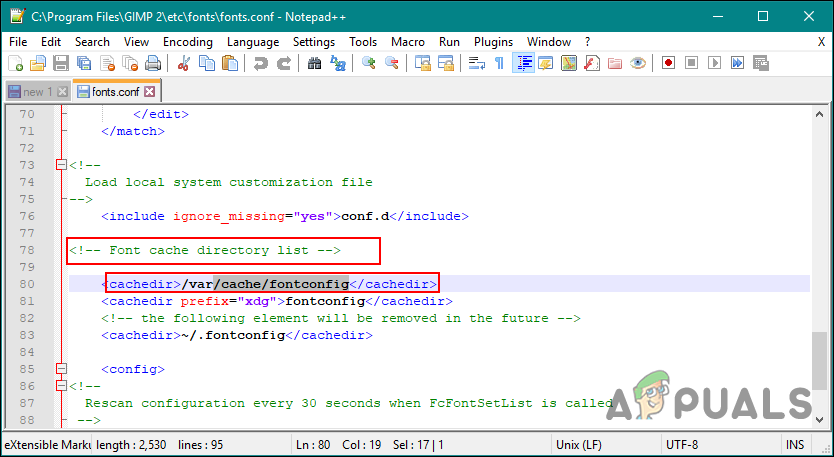Close document with X at menu bar end

821,42
